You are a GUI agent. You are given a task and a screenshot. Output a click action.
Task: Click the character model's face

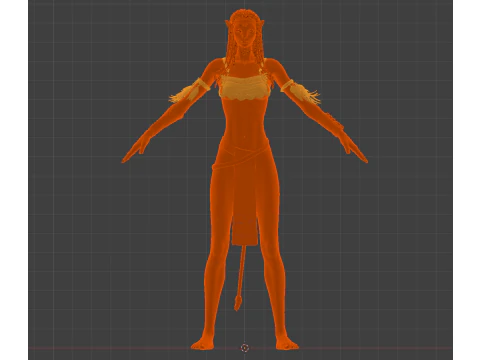point(245,33)
